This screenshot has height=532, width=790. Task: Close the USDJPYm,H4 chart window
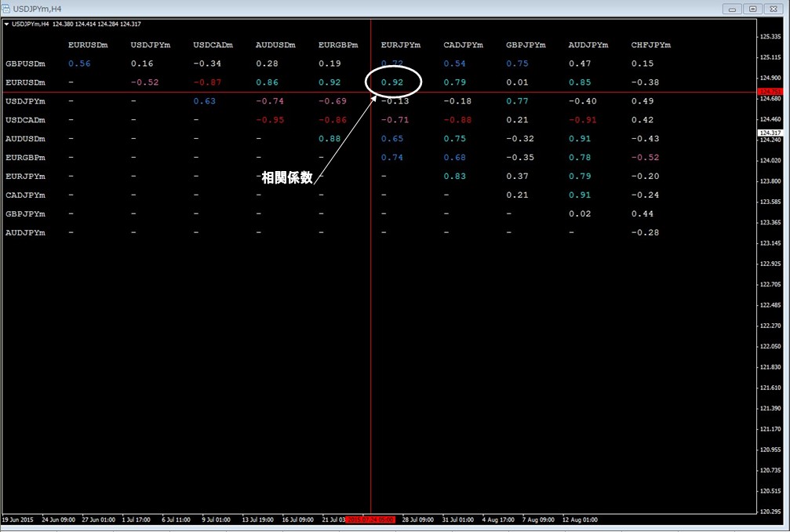[774, 9]
